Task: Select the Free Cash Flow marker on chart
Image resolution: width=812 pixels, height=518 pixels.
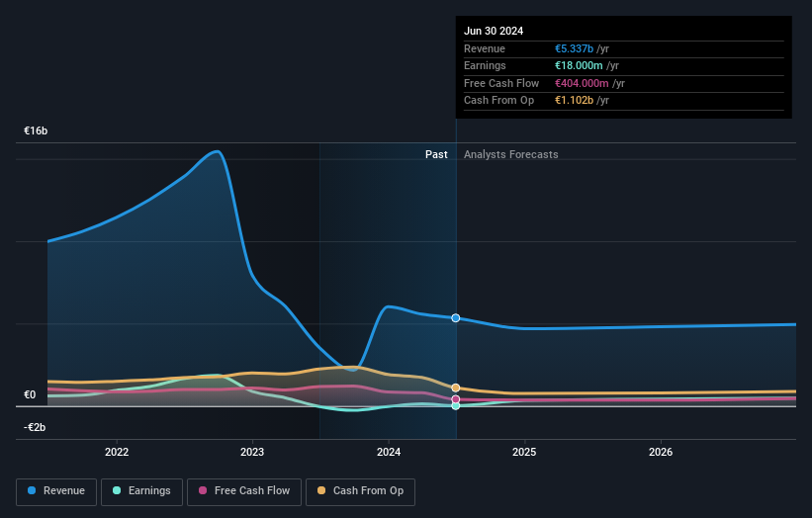Action: [456, 399]
